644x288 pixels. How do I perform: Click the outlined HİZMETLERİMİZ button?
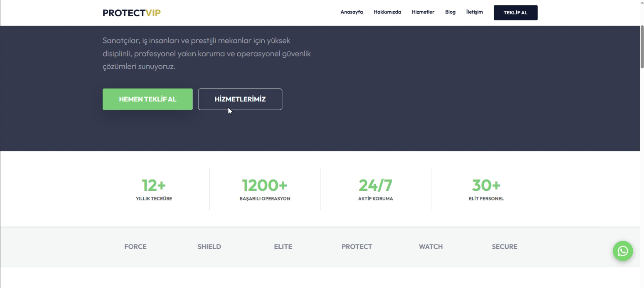click(x=240, y=99)
